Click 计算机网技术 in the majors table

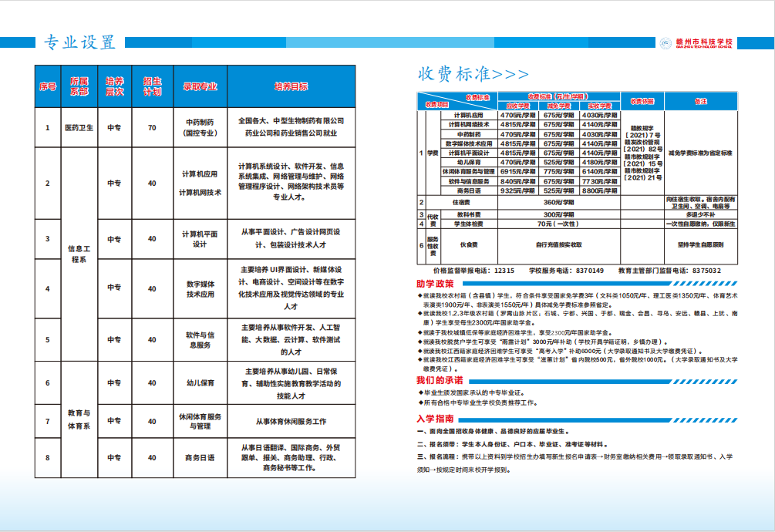point(200,193)
